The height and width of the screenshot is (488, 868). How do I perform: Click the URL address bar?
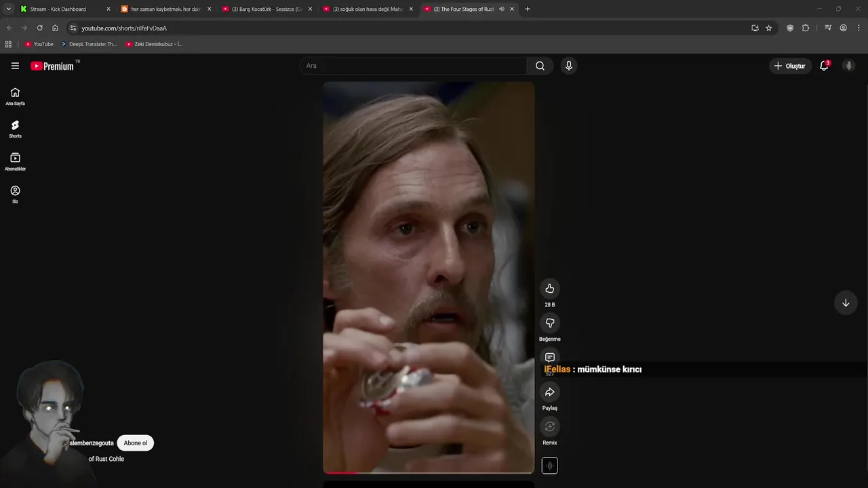click(x=407, y=28)
